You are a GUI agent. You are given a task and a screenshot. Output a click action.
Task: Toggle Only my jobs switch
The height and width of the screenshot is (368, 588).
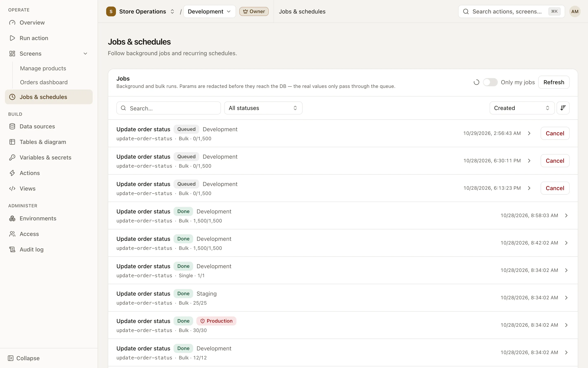[x=490, y=82]
